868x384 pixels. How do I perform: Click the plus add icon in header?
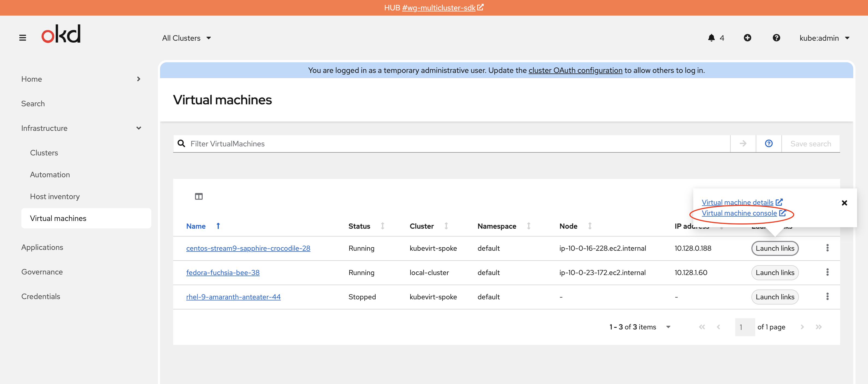pyautogui.click(x=747, y=38)
